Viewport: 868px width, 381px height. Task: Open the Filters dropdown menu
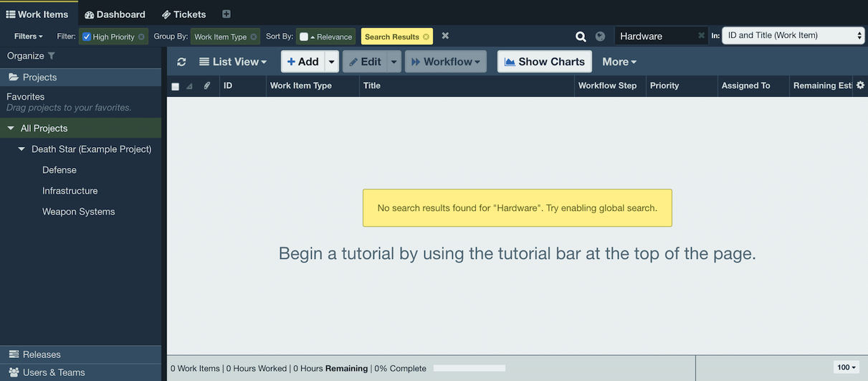[29, 37]
